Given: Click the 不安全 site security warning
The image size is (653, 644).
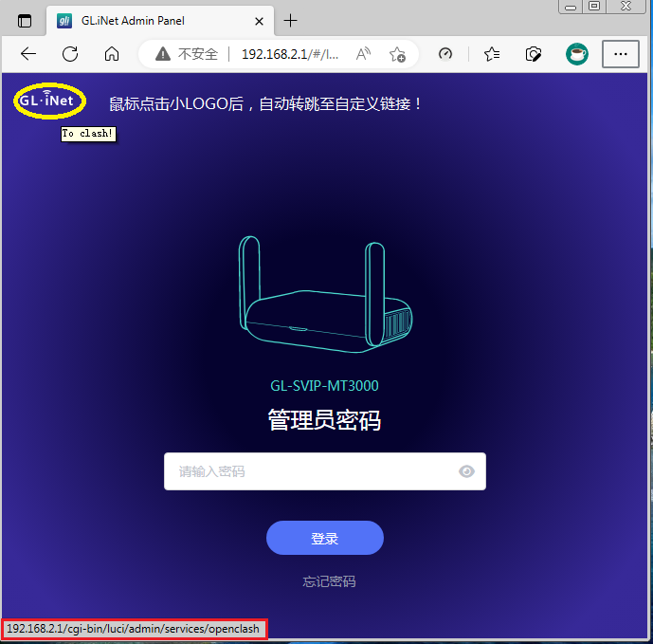Looking at the screenshot, I should 188,54.
